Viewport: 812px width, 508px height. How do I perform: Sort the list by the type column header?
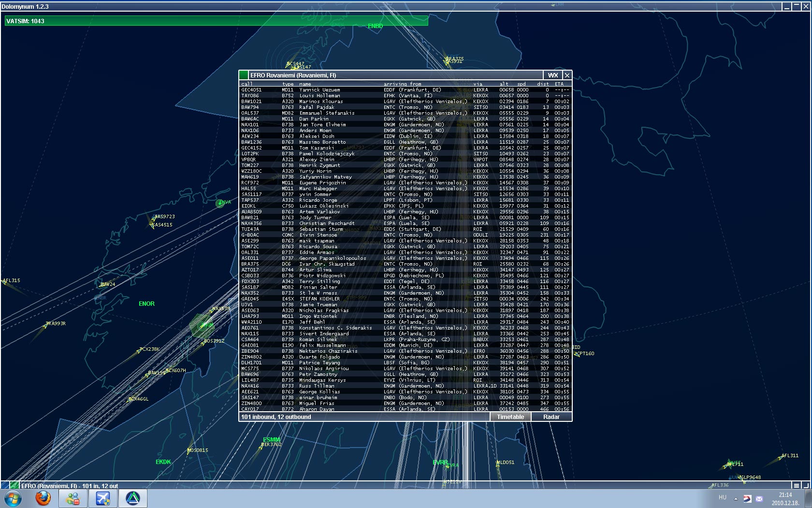[288, 84]
